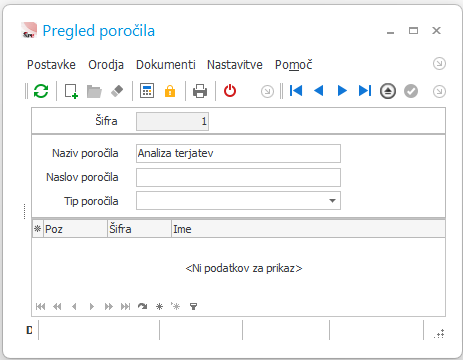Click the Šifra number field
Image resolution: width=463 pixels, height=360 pixels.
click(x=172, y=121)
